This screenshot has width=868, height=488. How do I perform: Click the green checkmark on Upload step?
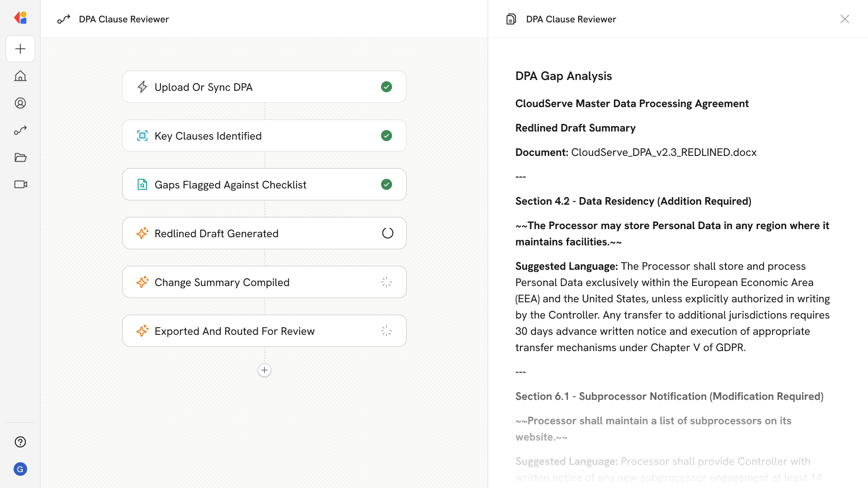(386, 87)
